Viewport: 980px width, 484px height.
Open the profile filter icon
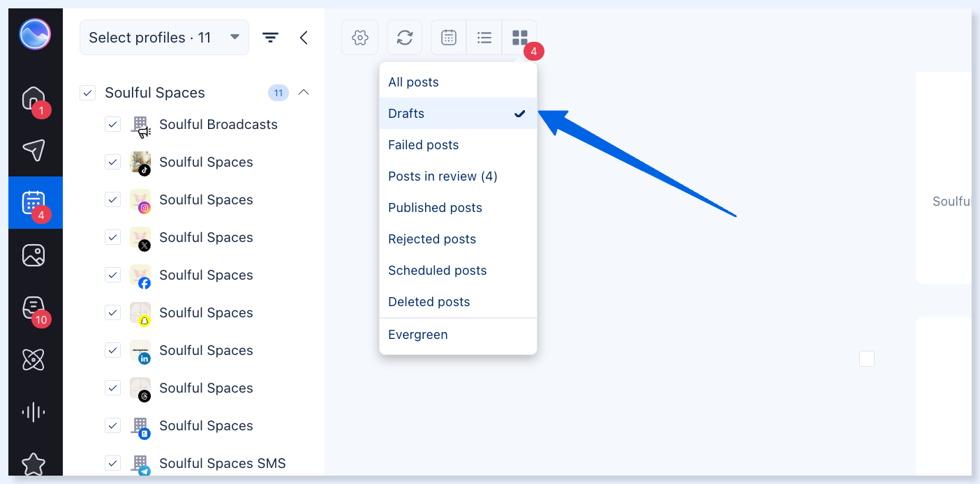coord(270,38)
